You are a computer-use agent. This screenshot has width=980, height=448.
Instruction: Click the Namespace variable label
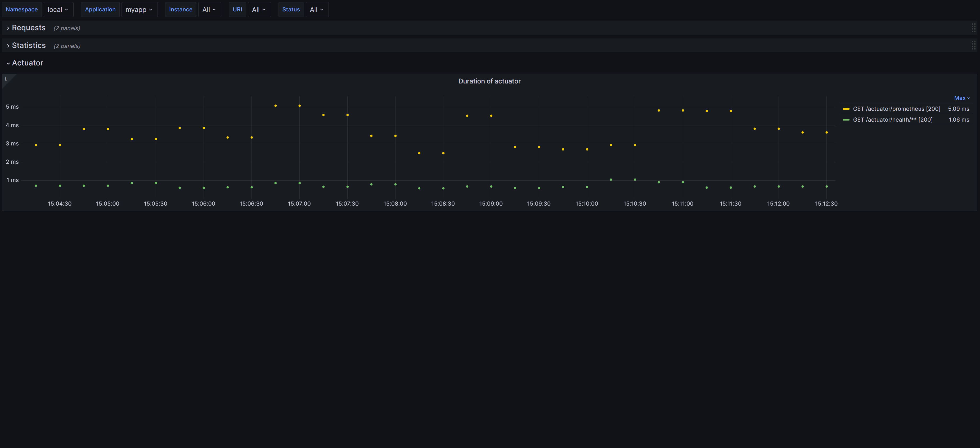pos(22,10)
